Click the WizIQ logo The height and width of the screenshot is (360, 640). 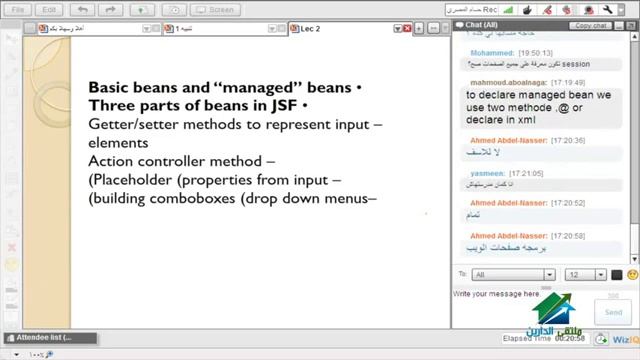pos(625,340)
